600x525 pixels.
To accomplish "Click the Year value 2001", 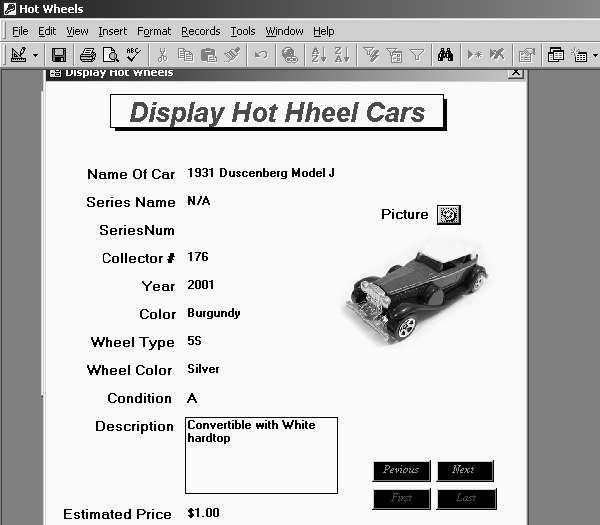I will coord(201,285).
